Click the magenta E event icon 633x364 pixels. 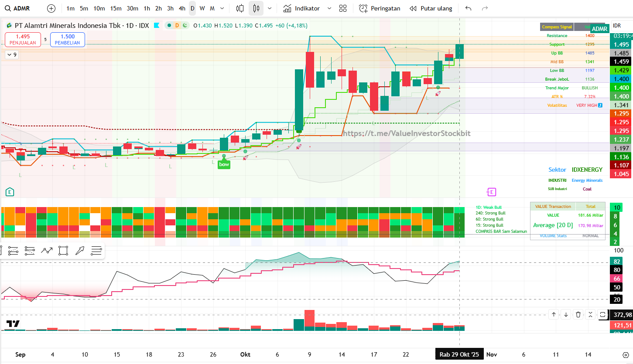(x=492, y=192)
